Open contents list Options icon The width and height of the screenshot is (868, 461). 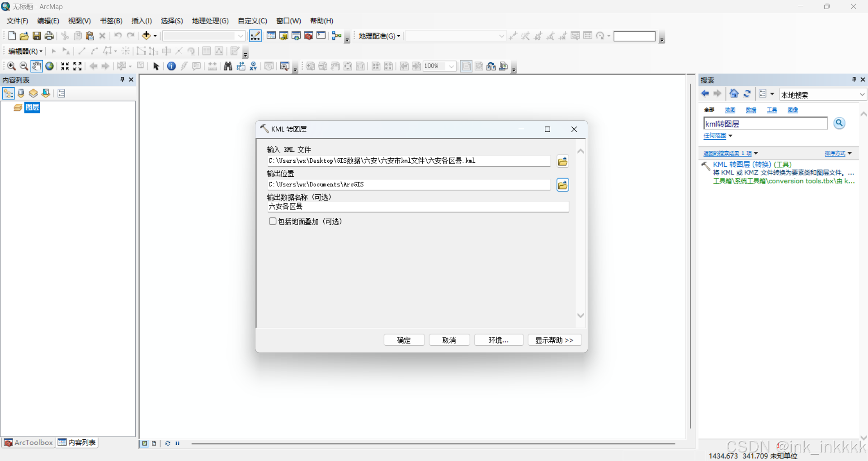(61, 94)
